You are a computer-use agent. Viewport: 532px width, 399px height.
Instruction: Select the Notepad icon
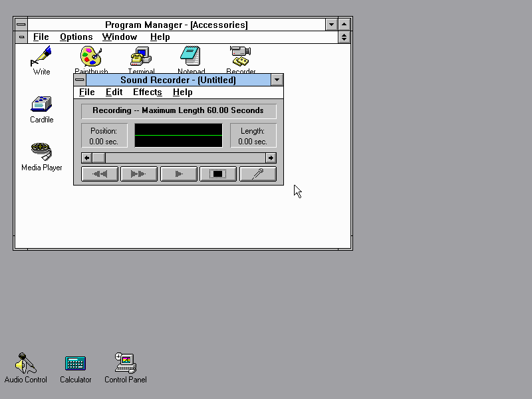191,57
